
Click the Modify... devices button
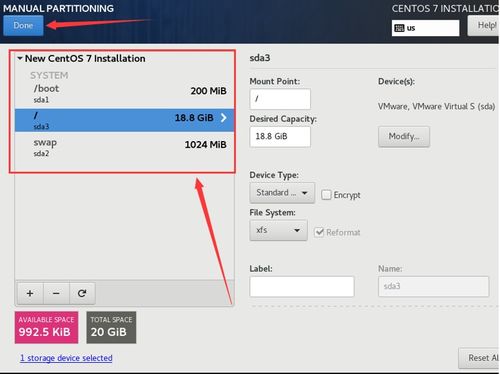coord(404,136)
